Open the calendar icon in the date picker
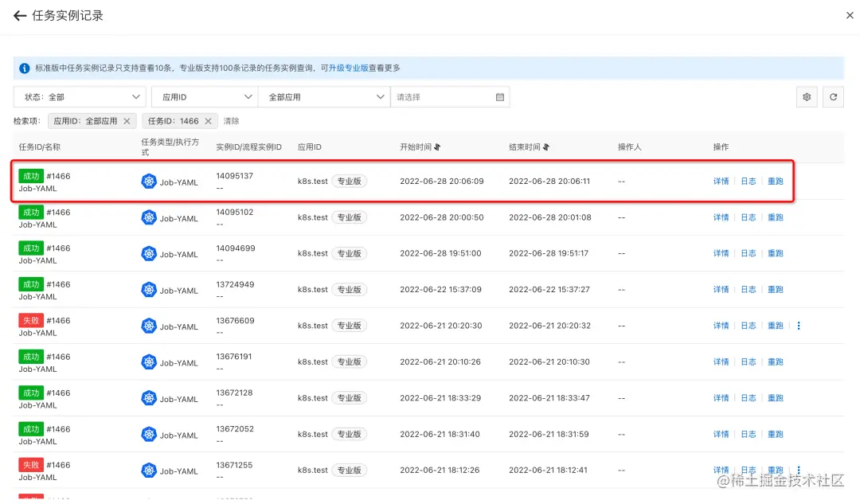 [x=499, y=97]
